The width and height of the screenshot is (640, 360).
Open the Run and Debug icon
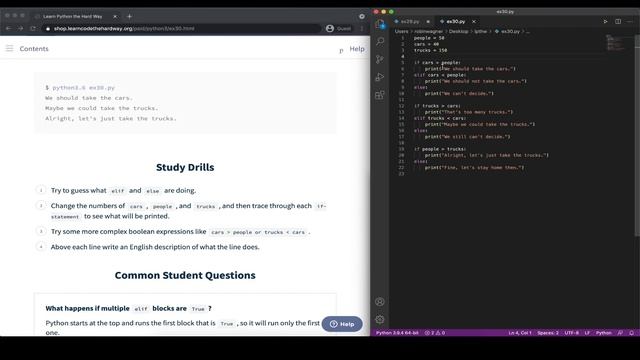point(380,77)
